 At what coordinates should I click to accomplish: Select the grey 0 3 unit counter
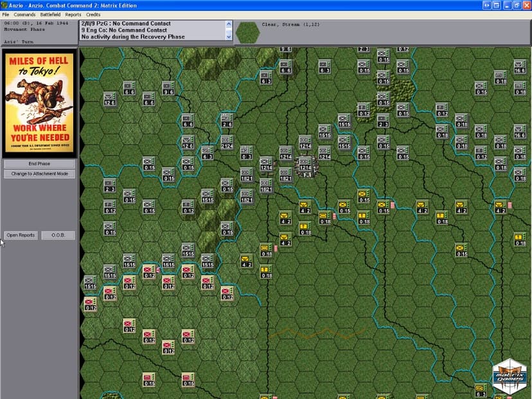pos(246,153)
